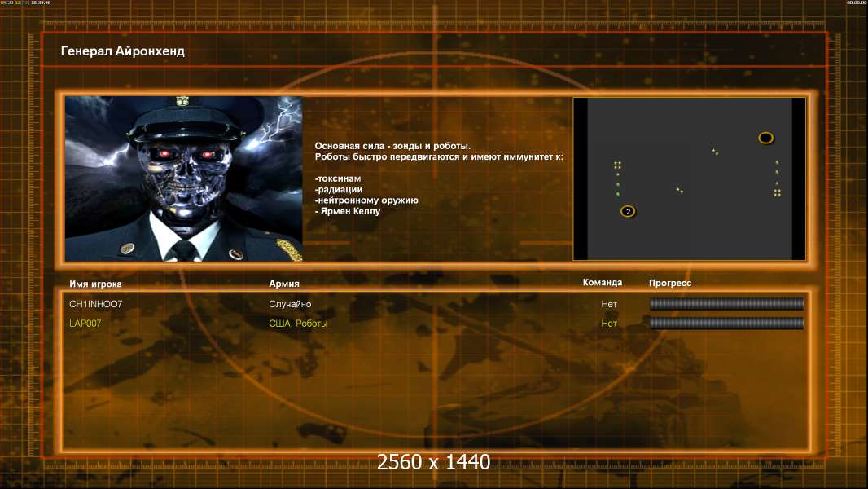The image size is (868, 489).
Task: Select player name CH1INHOO7
Action: 96,304
